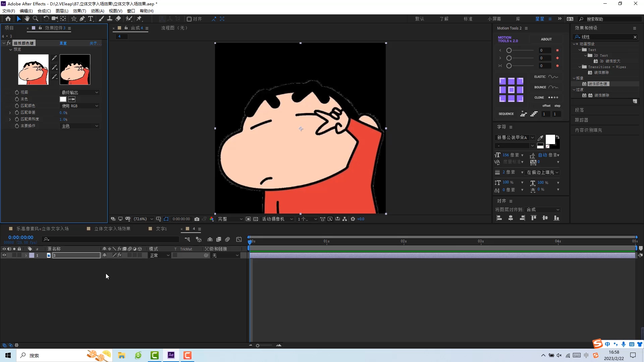Switch to the 小屏幕 workspace

click(494, 19)
